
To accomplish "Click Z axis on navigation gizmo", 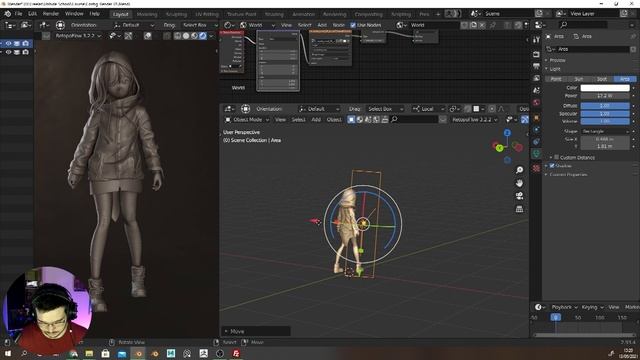I will coord(507,133).
